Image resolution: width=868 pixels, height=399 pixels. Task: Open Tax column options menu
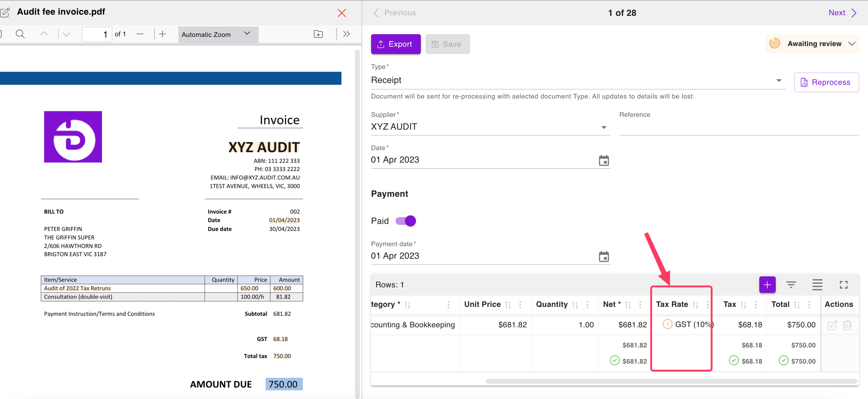756,305
